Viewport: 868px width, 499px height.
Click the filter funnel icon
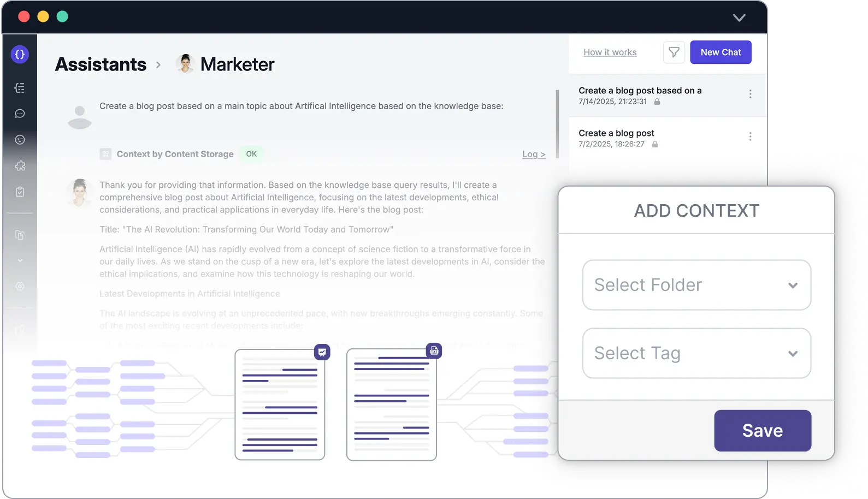coord(674,52)
